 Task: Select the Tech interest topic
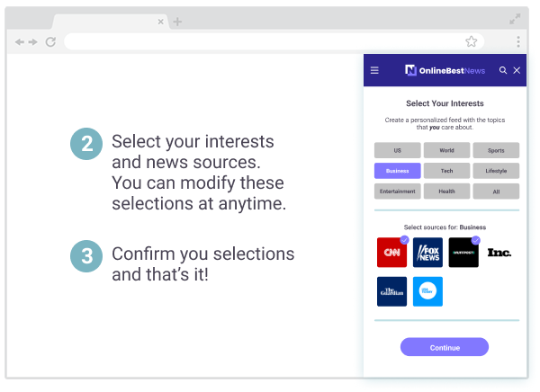pos(446,171)
